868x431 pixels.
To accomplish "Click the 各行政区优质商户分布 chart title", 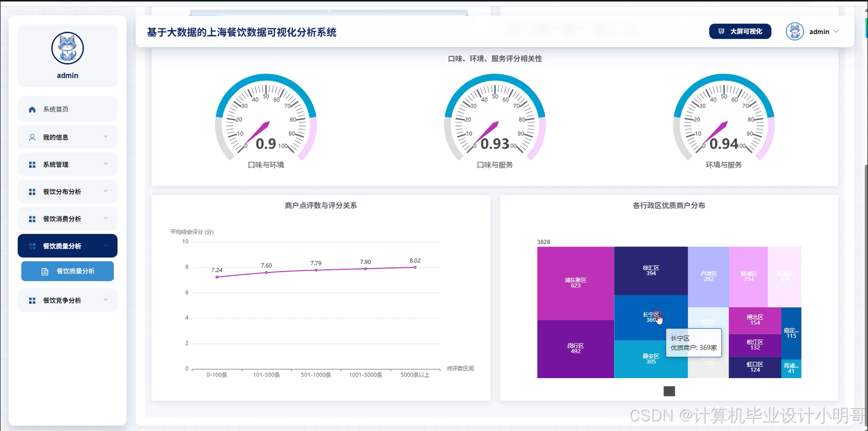I will 669,205.
